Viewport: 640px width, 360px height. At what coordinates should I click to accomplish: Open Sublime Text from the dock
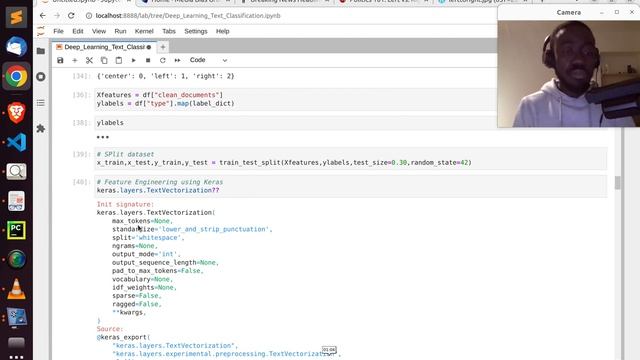click(16, 18)
